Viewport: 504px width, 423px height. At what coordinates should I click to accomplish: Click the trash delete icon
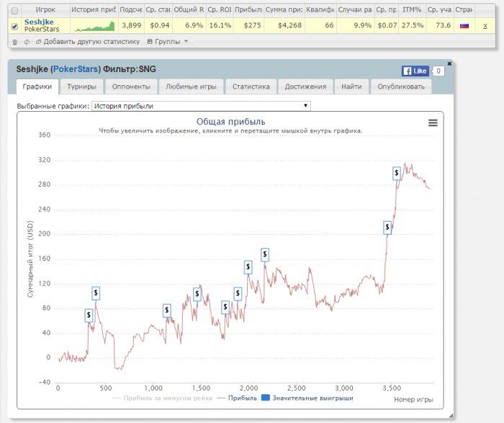(x=15, y=42)
